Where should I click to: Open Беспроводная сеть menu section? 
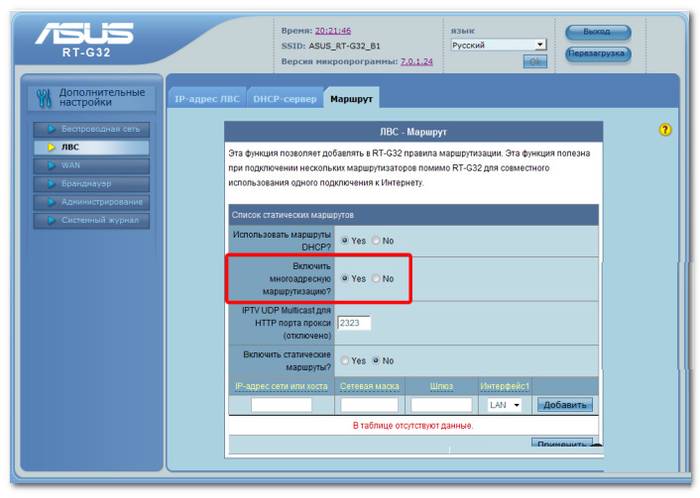coord(92,129)
